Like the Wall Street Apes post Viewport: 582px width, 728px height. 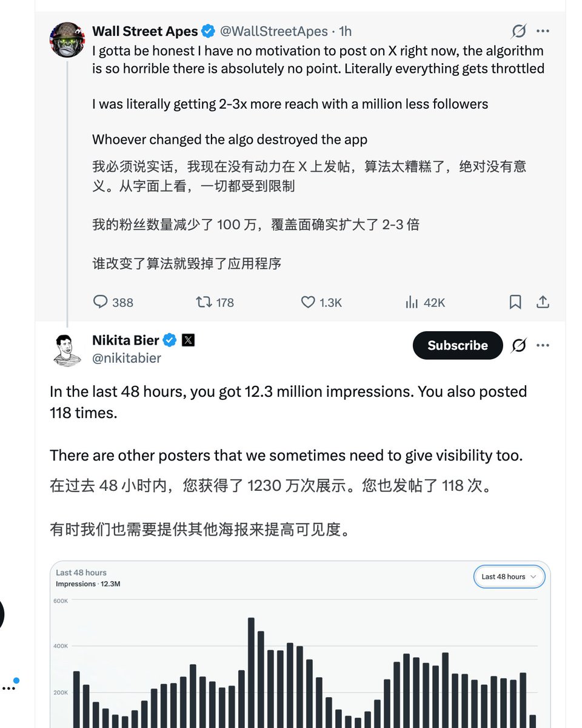[309, 302]
